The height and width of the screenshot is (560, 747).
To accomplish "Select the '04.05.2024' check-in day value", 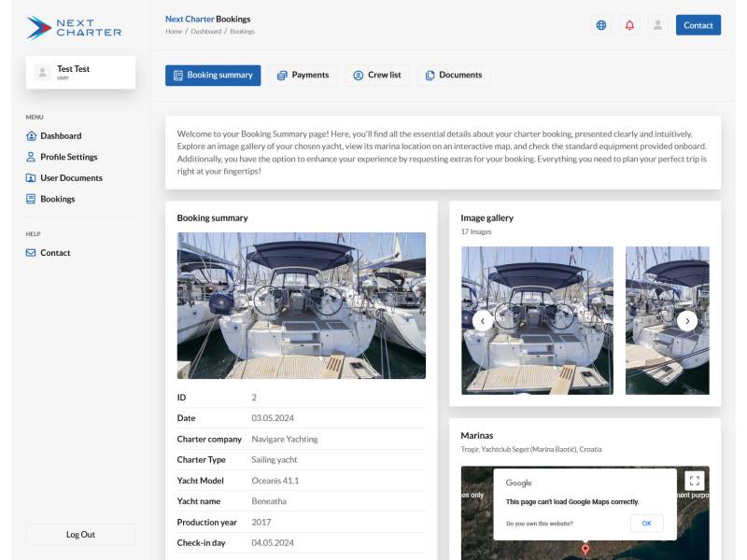I will pyautogui.click(x=273, y=542).
